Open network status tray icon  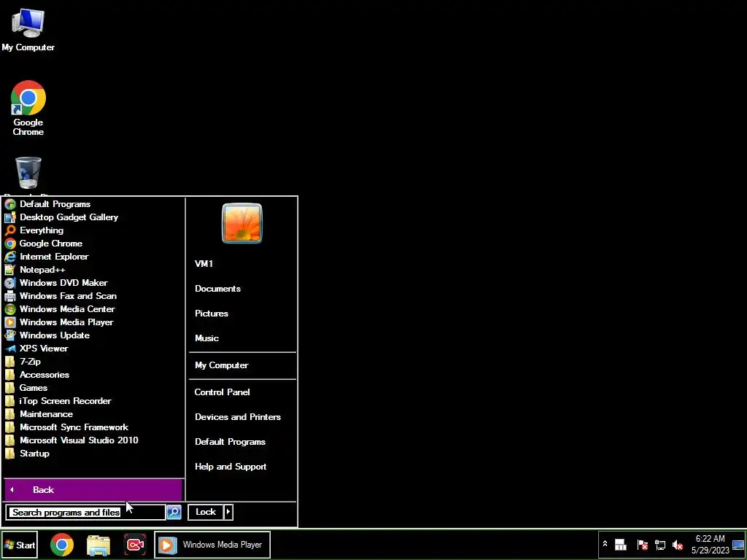click(x=659, y=545)
